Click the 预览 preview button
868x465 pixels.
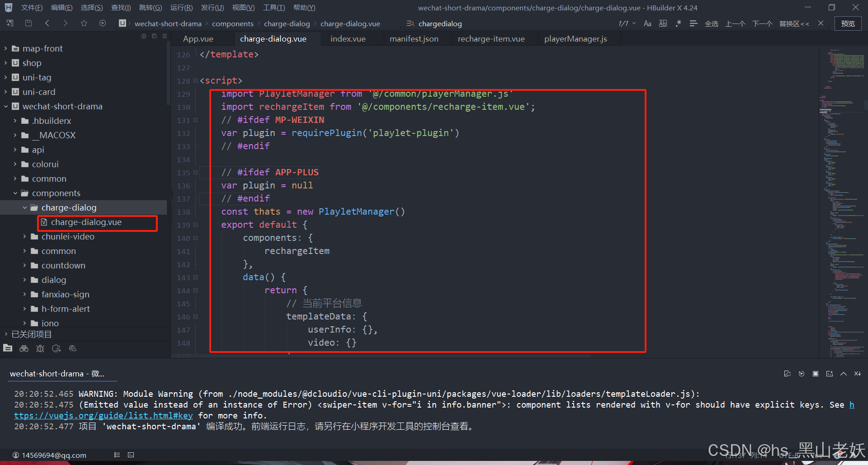[x=848, y=23]
